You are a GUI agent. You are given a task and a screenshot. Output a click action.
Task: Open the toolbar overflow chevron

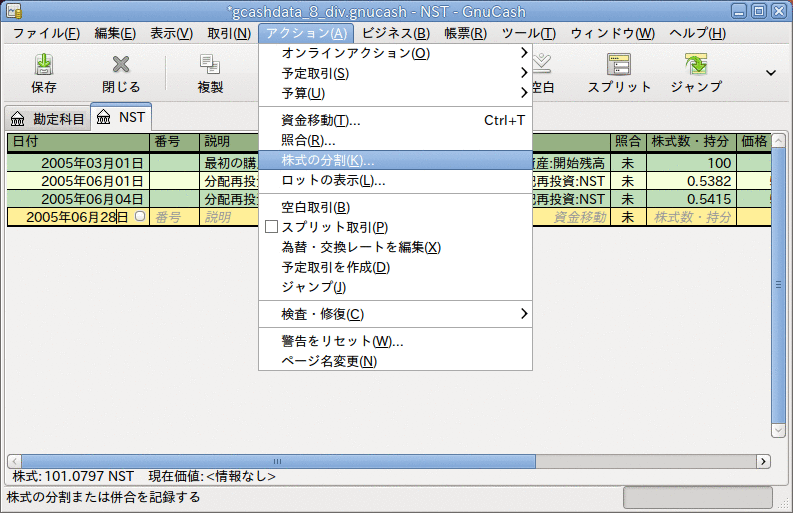(771, 72)
